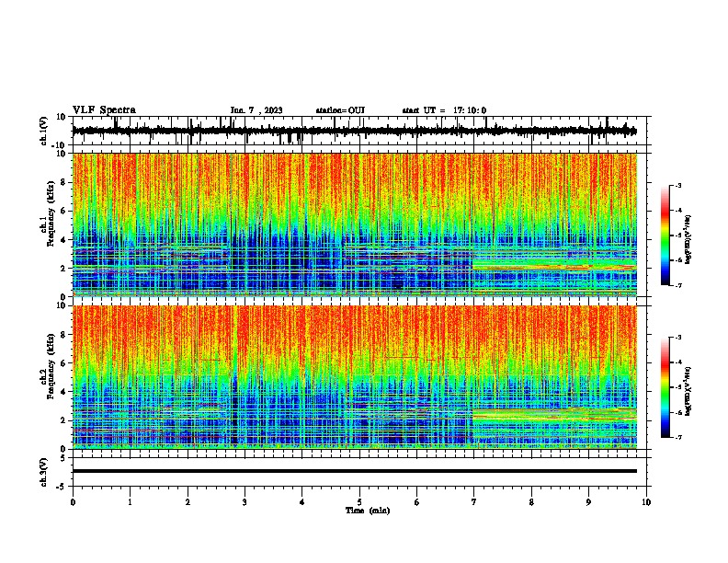Click the '-3' label on ch.1 color scale

[x=678, y=185]
